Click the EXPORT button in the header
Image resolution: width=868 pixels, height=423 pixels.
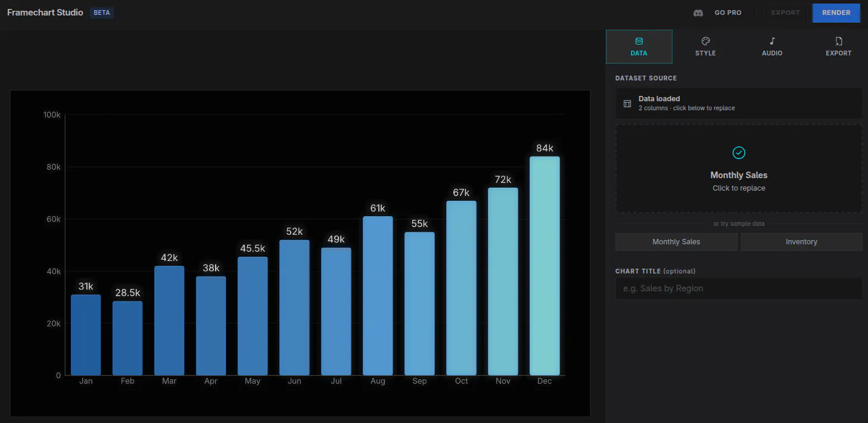point(786,13)
